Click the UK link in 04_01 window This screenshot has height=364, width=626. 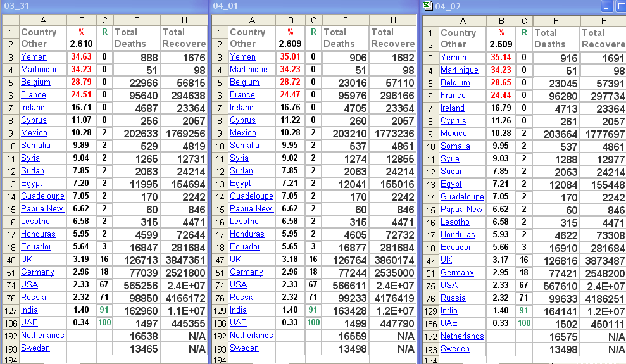pos(235,259)
